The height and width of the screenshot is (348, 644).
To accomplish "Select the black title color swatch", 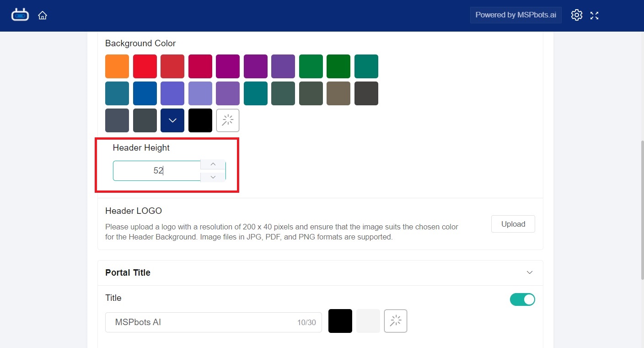I will click(340, 321).
